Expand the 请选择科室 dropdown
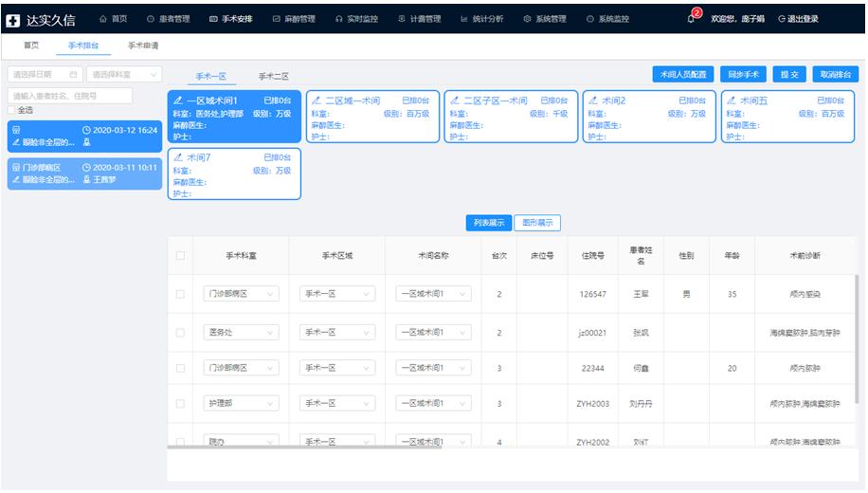 click(124, 74)
